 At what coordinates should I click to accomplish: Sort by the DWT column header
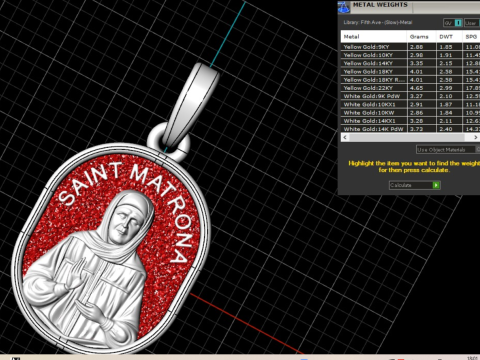tap(449, 37)
